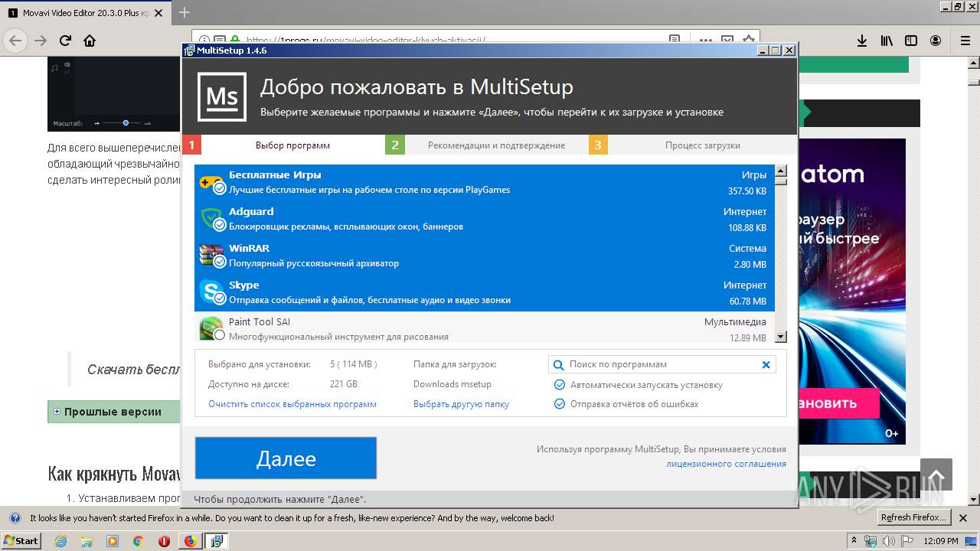Image resolution: width=980 pixels, height=551 pixels.
Task: Switch to Firefox in taskbar
Action: click(190, 541)
